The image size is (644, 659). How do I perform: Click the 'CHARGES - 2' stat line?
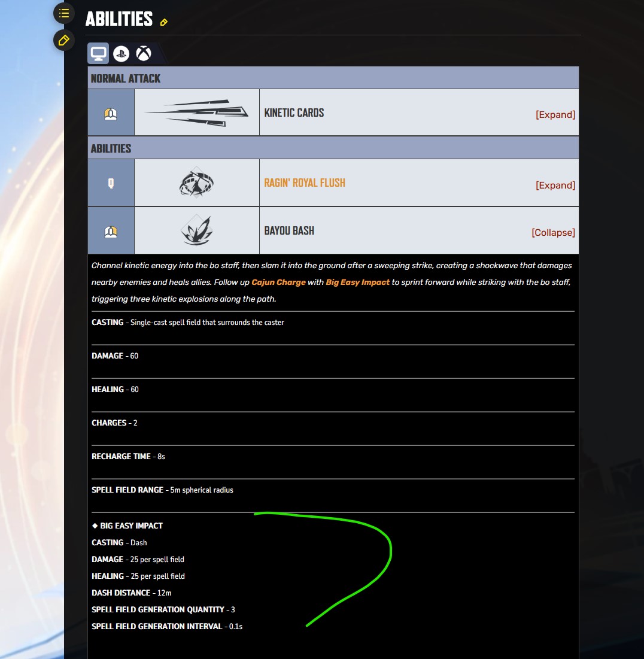114,423
